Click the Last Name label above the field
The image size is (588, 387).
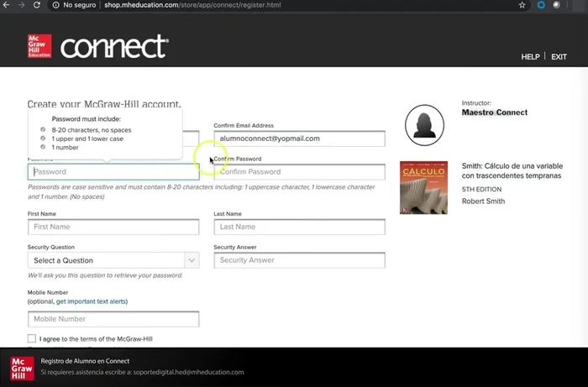[228, 214]
